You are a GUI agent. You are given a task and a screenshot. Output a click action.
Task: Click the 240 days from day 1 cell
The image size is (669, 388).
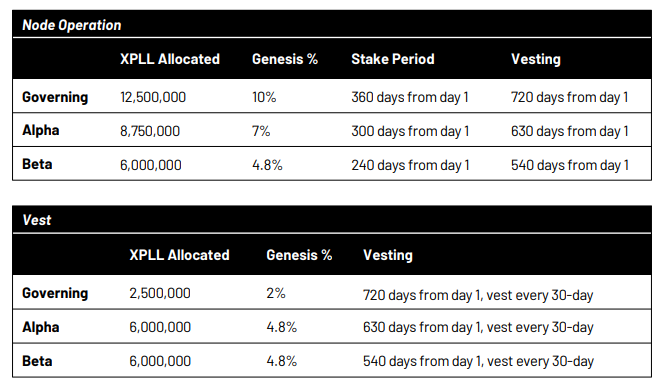pos(410,165)
